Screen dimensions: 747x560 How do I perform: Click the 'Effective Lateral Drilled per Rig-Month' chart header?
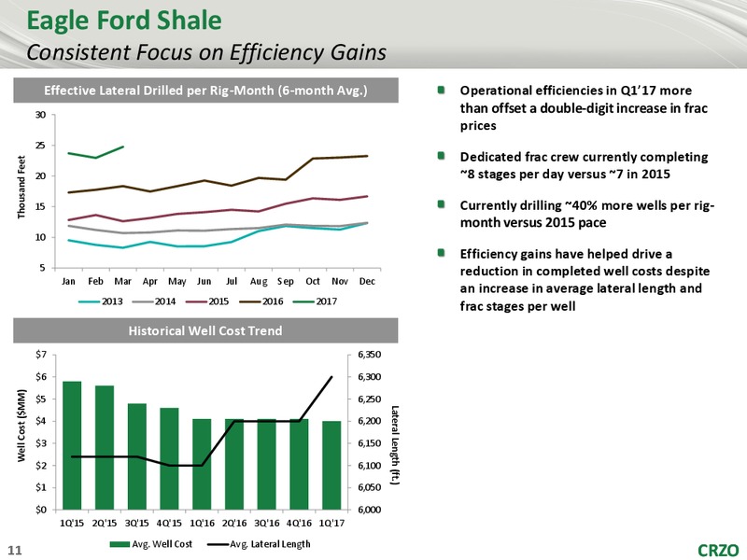coord(205,90)
